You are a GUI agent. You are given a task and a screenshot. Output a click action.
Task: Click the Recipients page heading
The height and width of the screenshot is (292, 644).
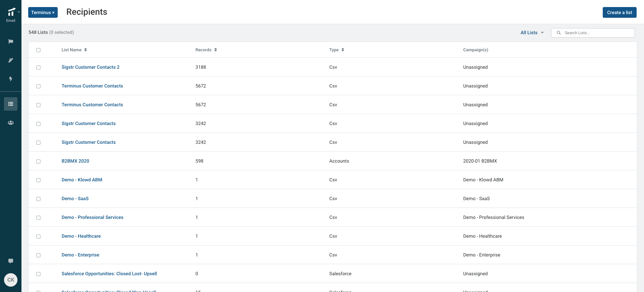(87, 12)
